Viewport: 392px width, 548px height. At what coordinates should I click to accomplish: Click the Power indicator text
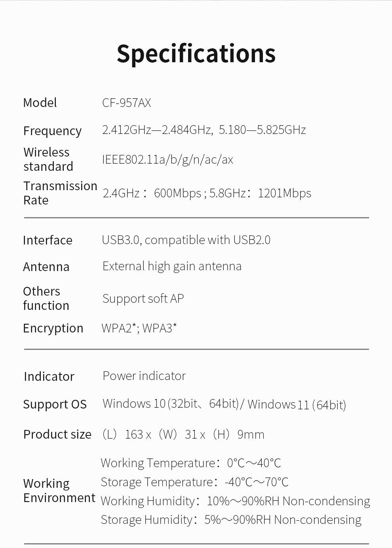click(144, 376)
